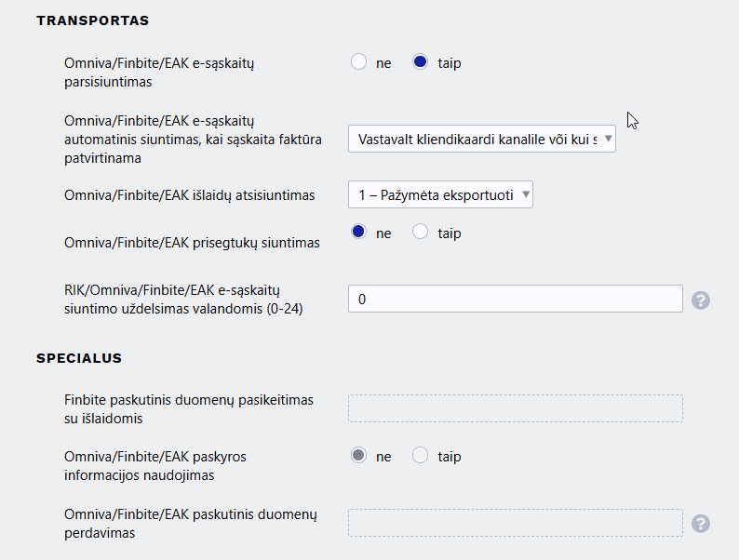Open help for paskutinis duomenų perdavimas field
Viewport: 739px width, 560px height.
(x=701, y=524)
